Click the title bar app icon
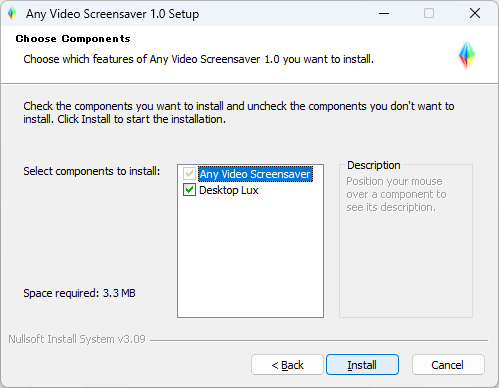 pyautogui.click(x=12, y=14)
